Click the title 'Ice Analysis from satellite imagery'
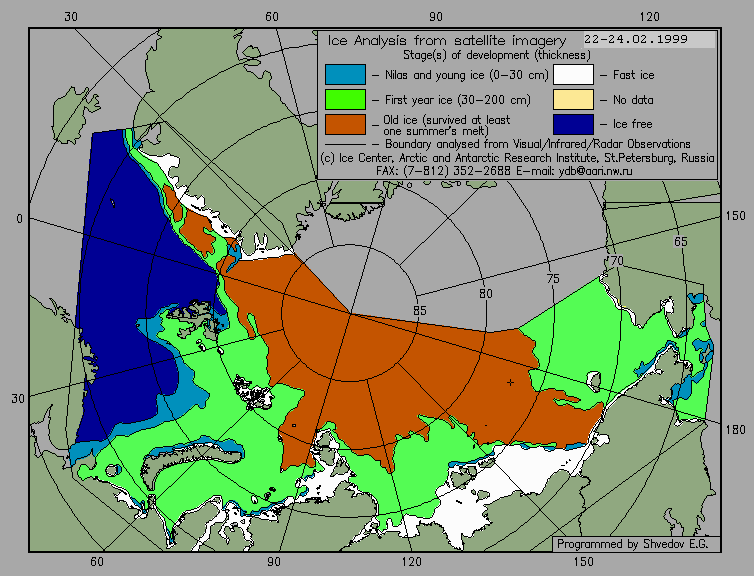The image size is (754, 576). coord(447,40)
